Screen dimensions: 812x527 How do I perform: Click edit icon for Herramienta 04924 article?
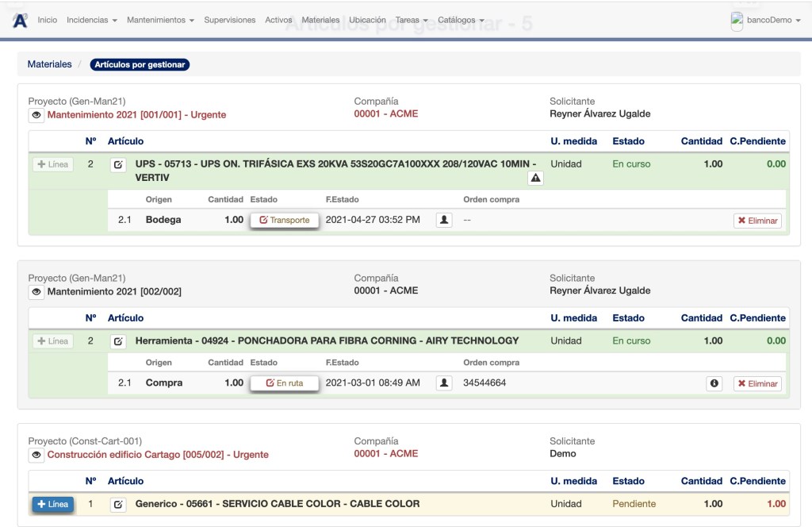pos(118,341)
